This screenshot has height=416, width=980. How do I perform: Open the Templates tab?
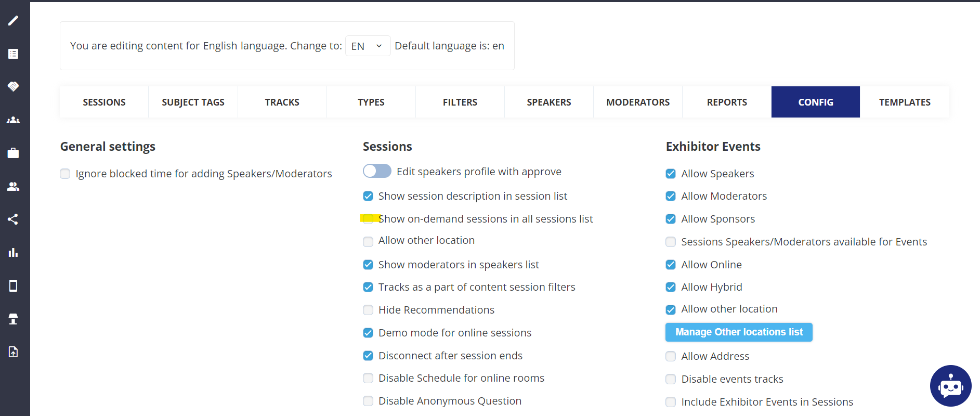pyautogui.click(x=905, y=102)
